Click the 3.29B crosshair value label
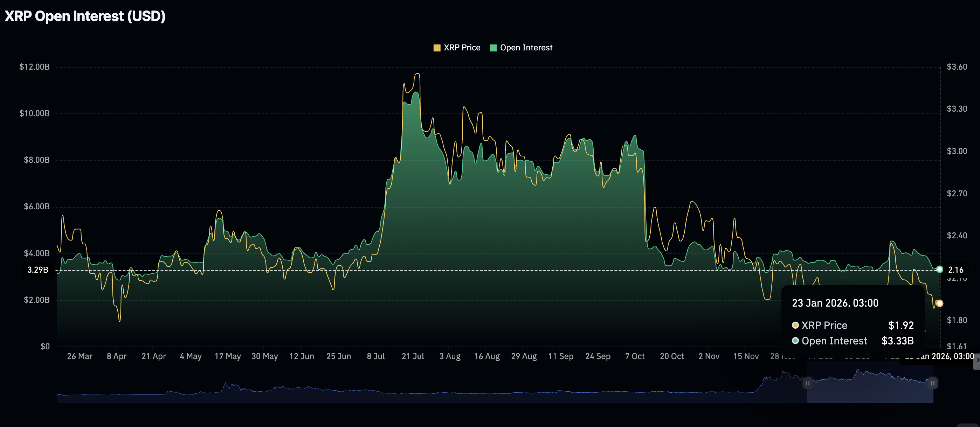The height and width of the screenshot is (427, 980). pos(38,270)
